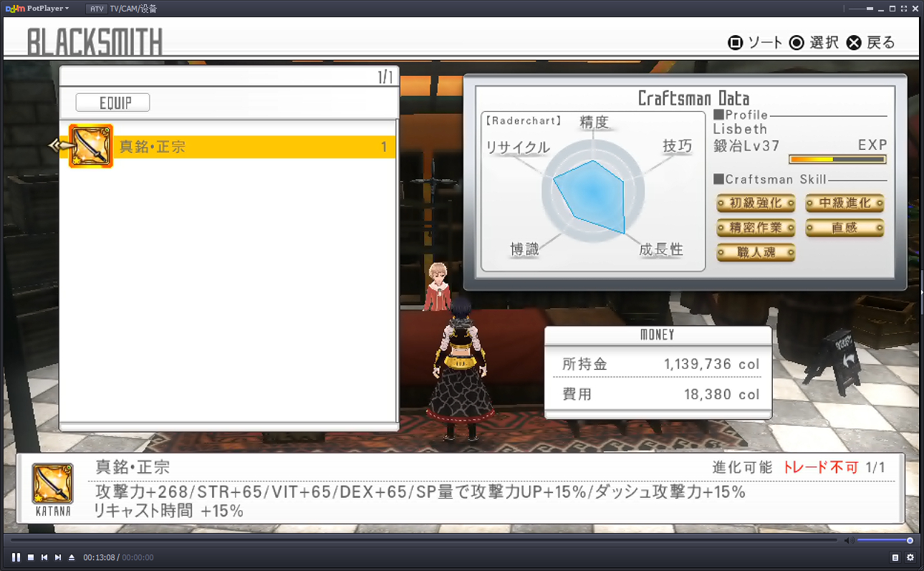The width and height of the screenshot is (924, 571).
Task: Pause playback in PotPlayer
Action: coord(16,557)
